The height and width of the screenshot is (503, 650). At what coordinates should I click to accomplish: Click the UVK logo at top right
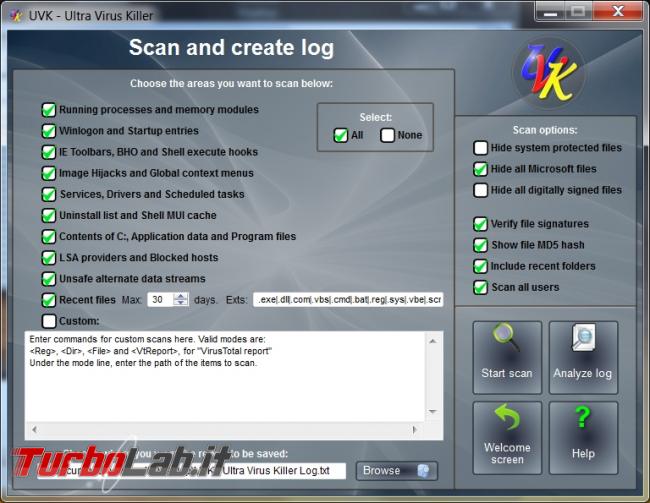click(x=548, y=73)
